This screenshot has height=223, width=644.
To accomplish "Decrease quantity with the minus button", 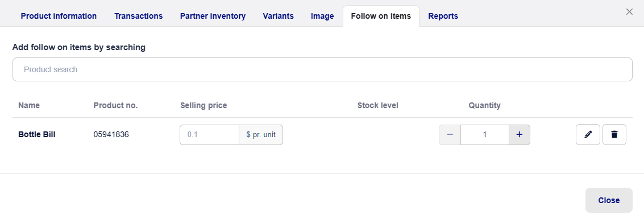I will click(x=450, y=135).
